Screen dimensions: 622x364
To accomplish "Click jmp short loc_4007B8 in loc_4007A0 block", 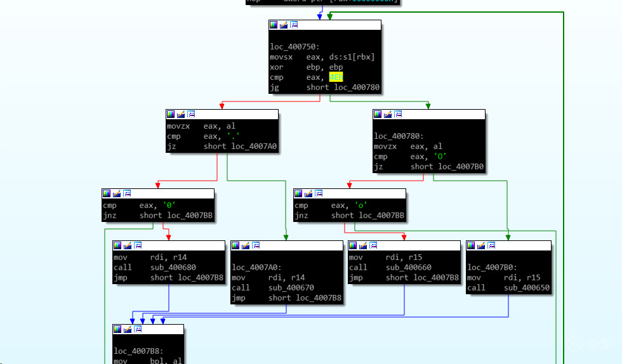I will pos(286,298).
